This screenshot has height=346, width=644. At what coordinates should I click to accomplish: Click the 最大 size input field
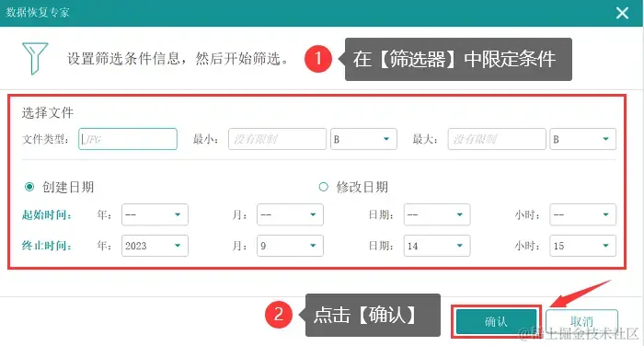(497, 139)
